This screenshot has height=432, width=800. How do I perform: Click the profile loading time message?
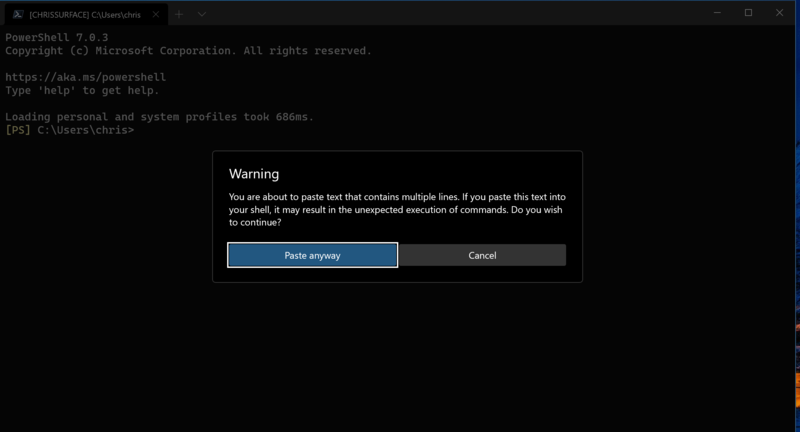coord(159,117)
